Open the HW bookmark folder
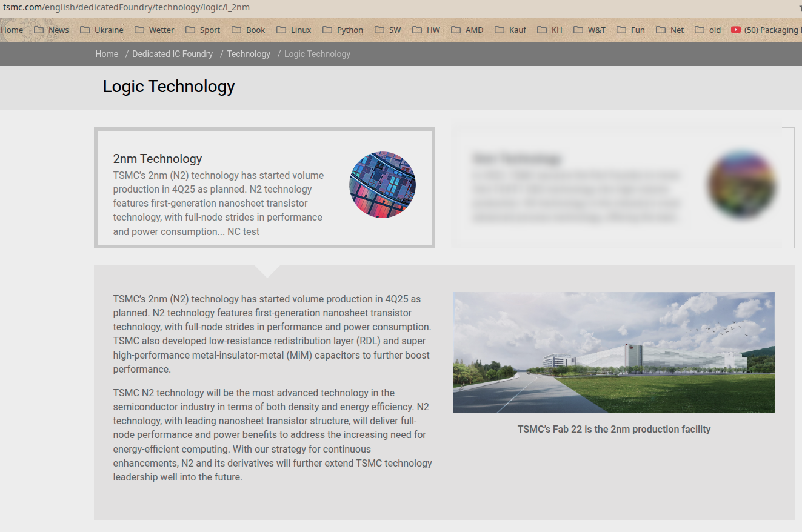Viewport: 802px width, 532px height. (426, 30)
